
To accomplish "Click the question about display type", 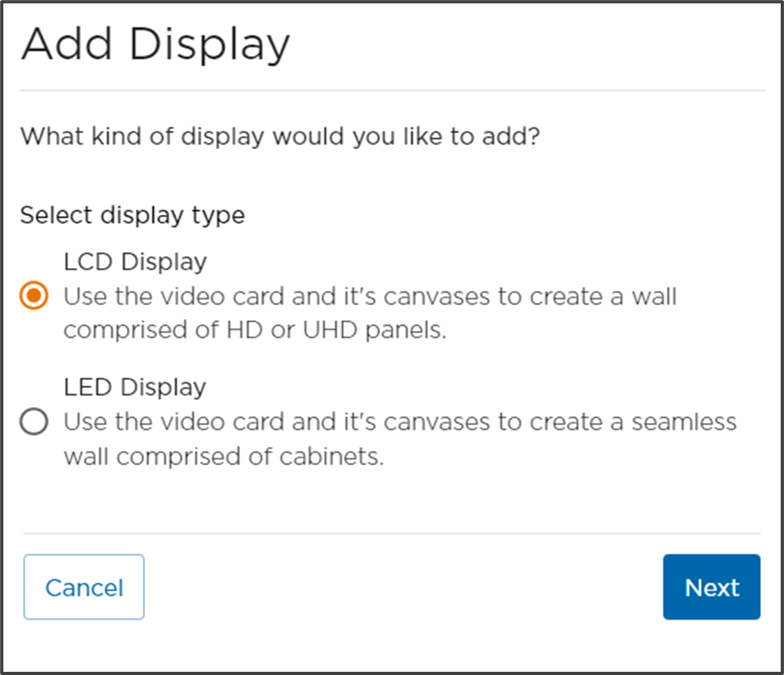I will [281, 136].
